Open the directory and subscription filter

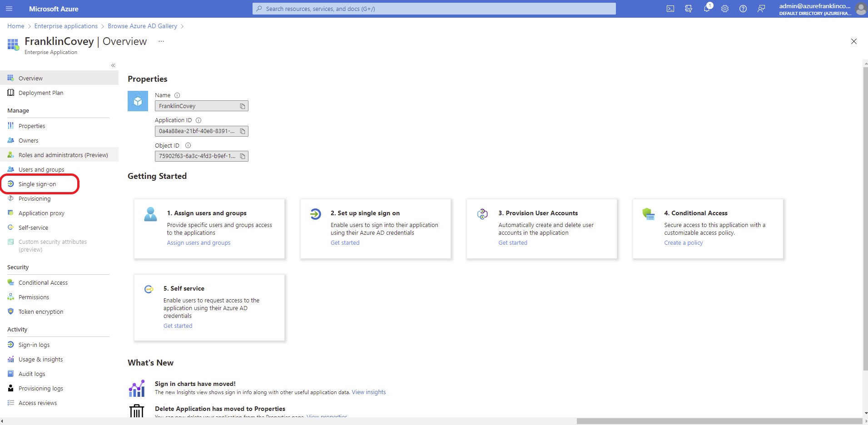(689, 9)
